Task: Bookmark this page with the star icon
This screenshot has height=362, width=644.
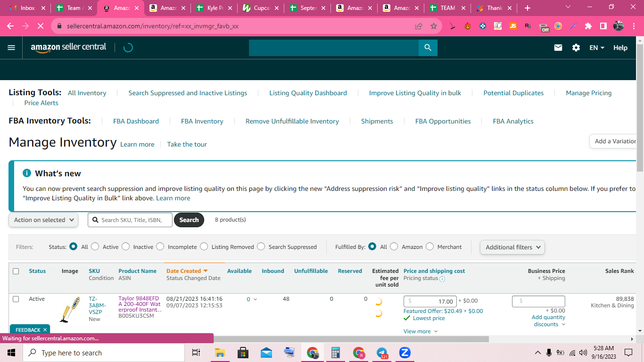Action: pos(434,26)
